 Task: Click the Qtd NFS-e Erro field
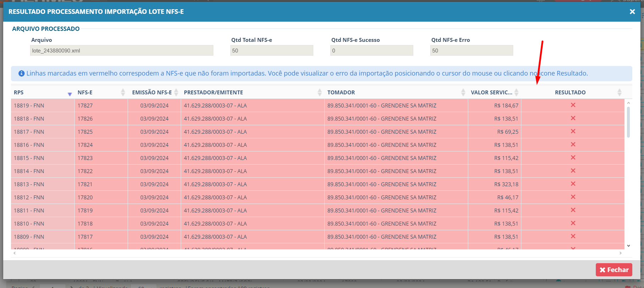[x=471, y=50]
